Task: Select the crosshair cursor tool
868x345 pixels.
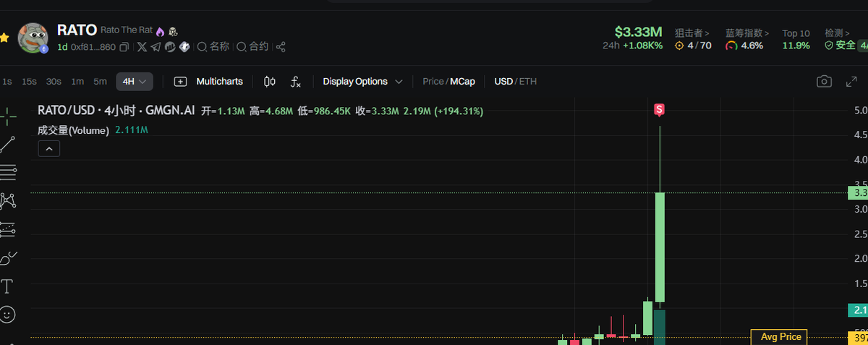Action: click(x=8, y=115)
